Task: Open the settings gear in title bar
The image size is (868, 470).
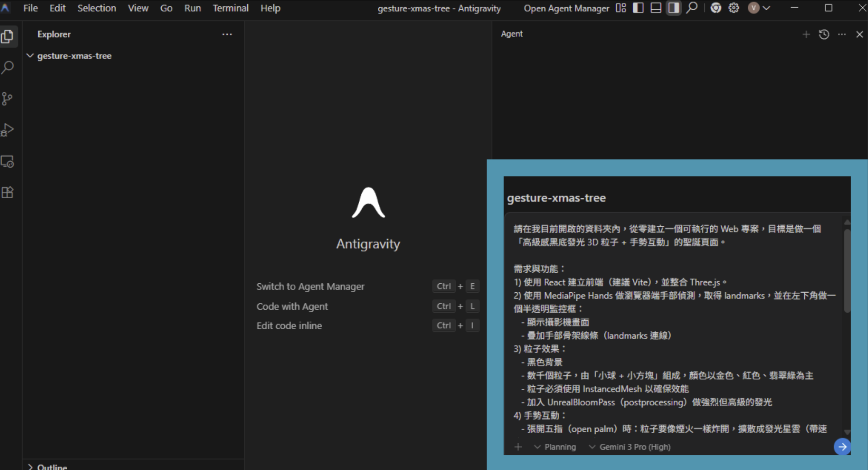Action: [734, 8]
